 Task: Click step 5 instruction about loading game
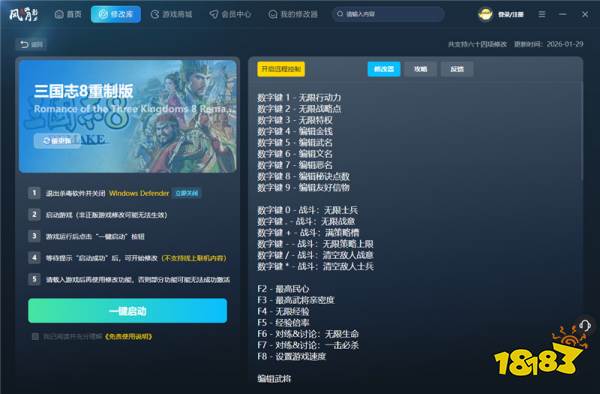[x=138, y=280]
